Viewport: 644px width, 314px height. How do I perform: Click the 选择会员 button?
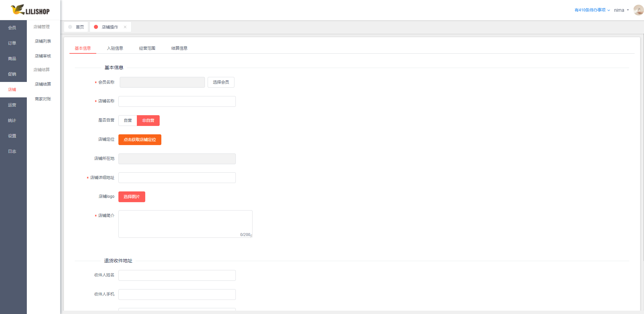click(x=221, y=82)
